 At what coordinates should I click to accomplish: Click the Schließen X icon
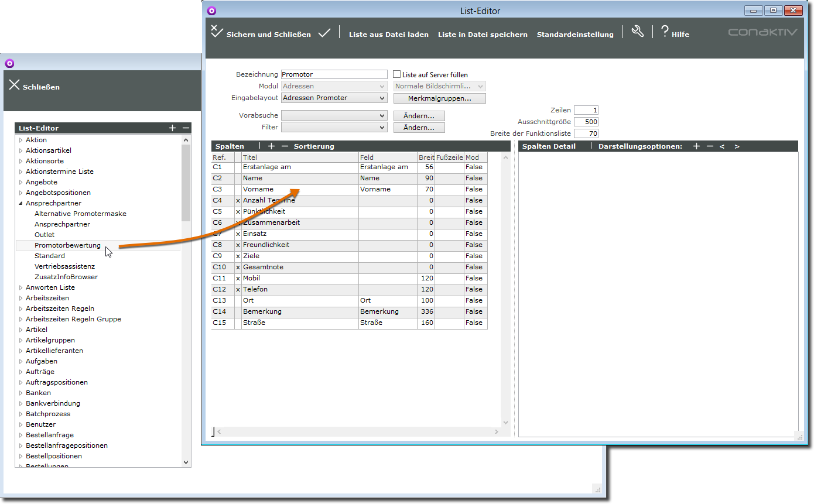(15, 85)
